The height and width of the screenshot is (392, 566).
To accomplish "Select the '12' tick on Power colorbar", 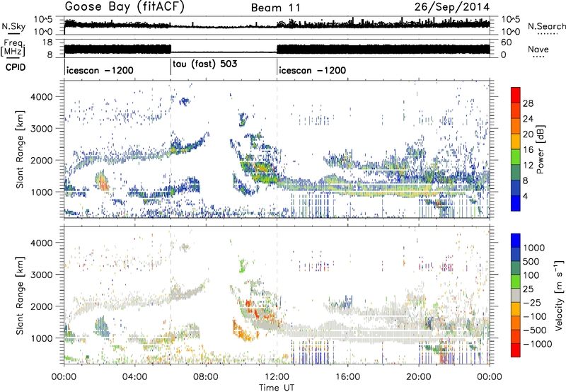I will point(528,166).
